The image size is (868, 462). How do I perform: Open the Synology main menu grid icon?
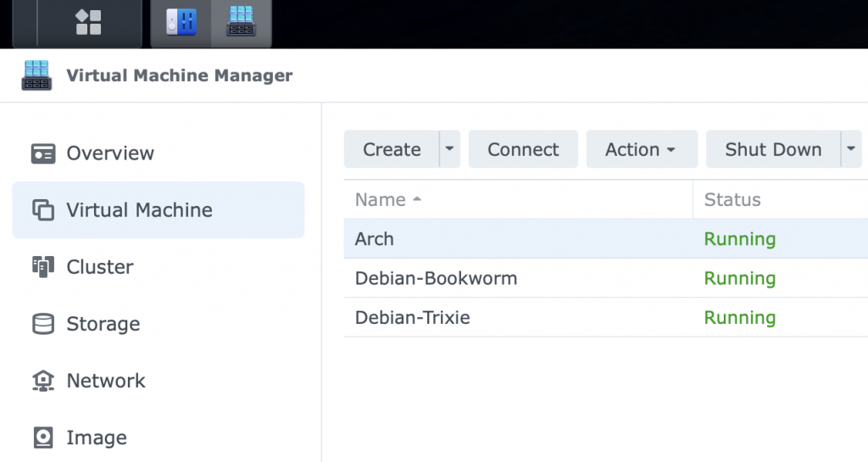point(88,23)
